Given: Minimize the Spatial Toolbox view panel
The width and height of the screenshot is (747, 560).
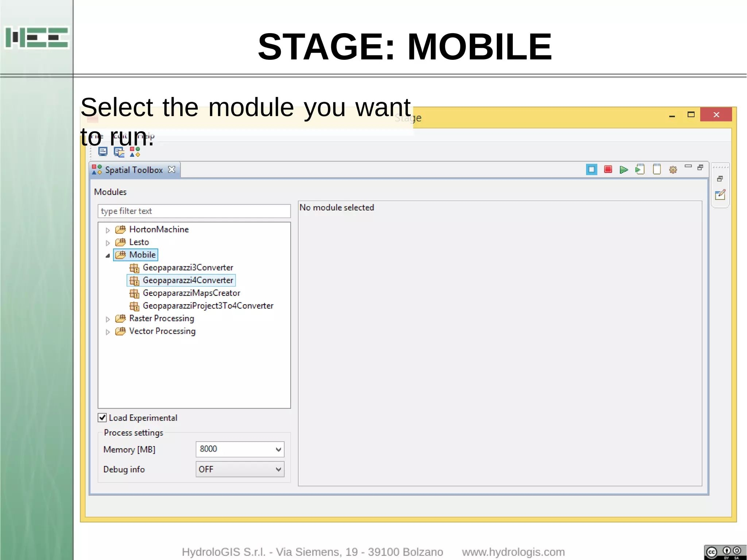Looking at the screenshot, I should point(688,166).
